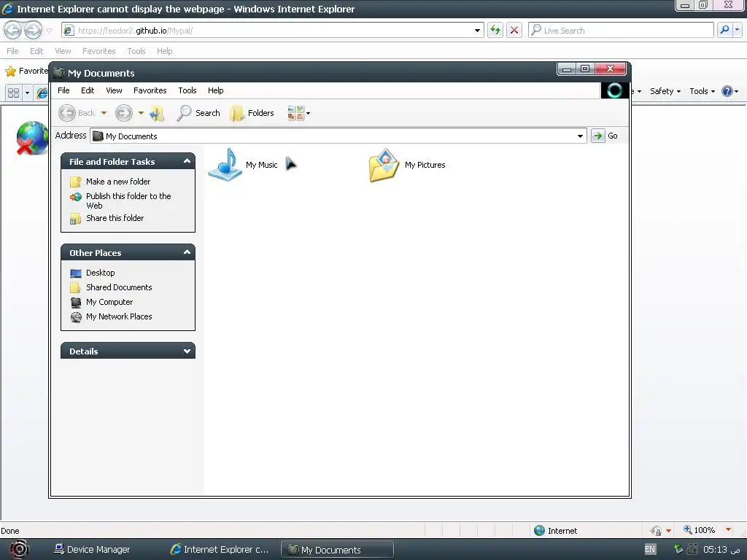The width and height of the screenshot is (747, 560).
Task: Toggle the Folders pane button
Action: [x=252, y=113]
